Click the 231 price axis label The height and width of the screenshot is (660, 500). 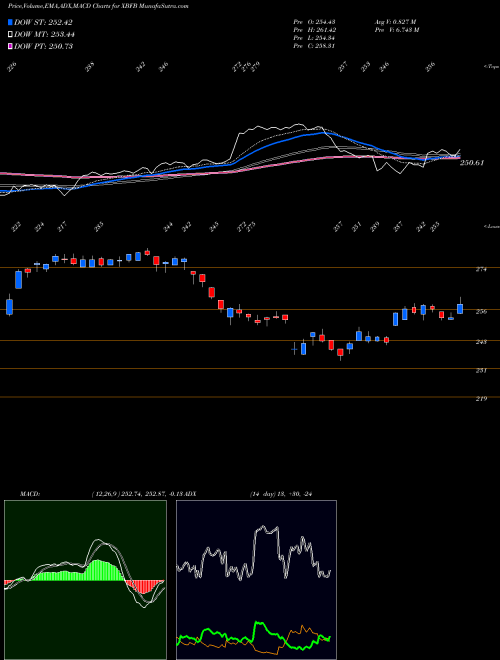point(481,370)
